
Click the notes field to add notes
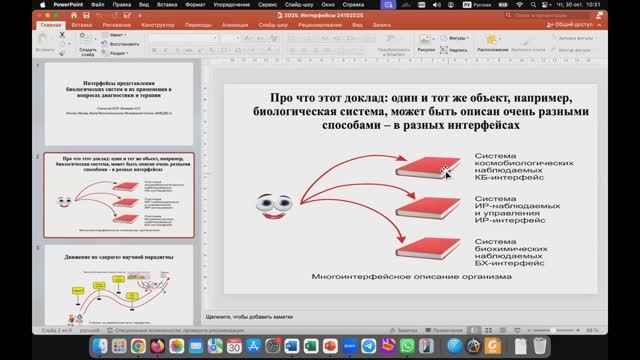404,316
